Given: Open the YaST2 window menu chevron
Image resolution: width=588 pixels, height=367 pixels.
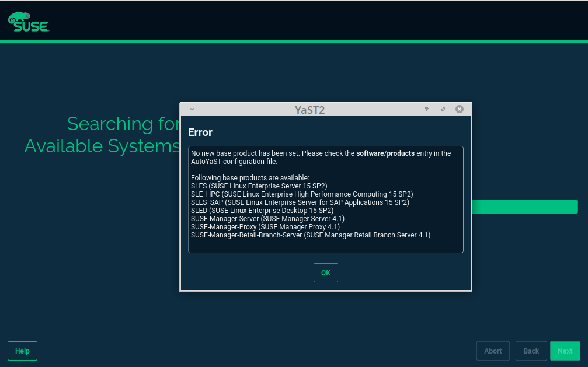Looking at the screenshot, I should (x=192, y=109).
